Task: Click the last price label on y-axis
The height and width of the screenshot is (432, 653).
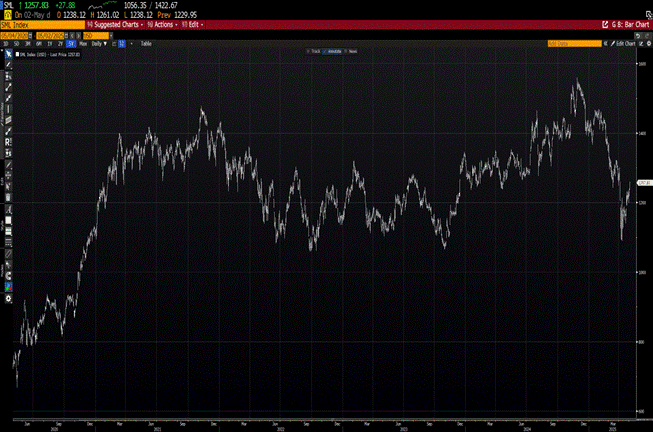Action: pyautogui.click(x=644, y=183)
